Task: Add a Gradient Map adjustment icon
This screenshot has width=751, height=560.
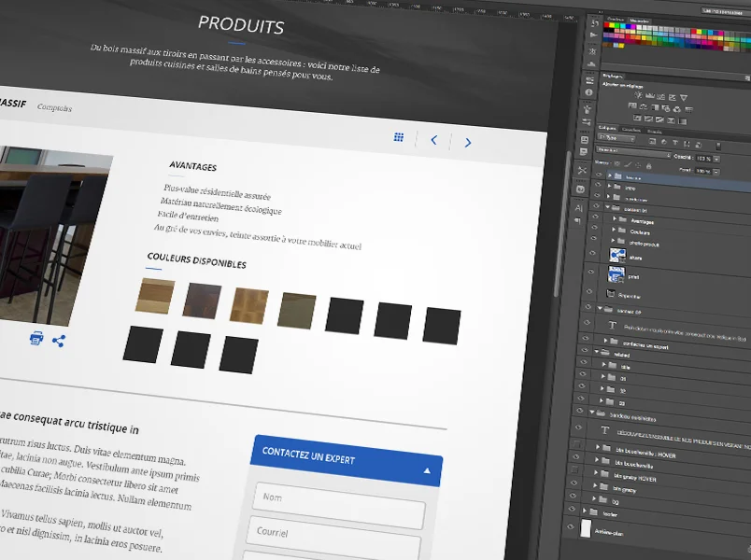Action: point(682,121)
